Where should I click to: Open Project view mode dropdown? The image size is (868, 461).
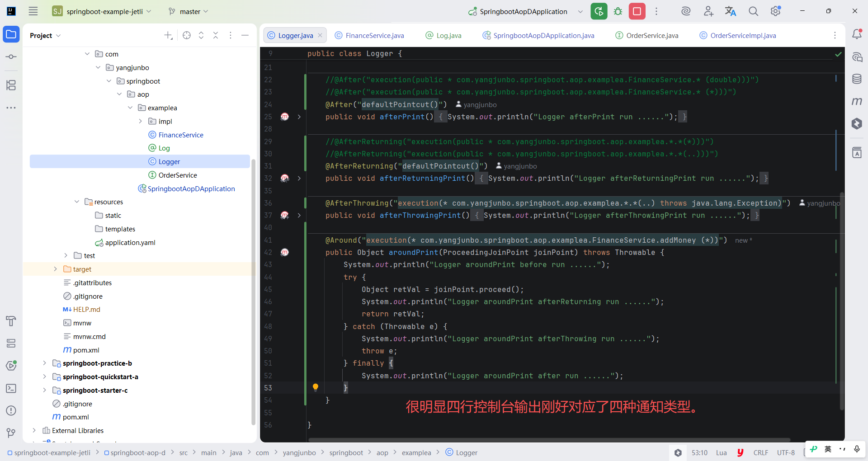45,35
